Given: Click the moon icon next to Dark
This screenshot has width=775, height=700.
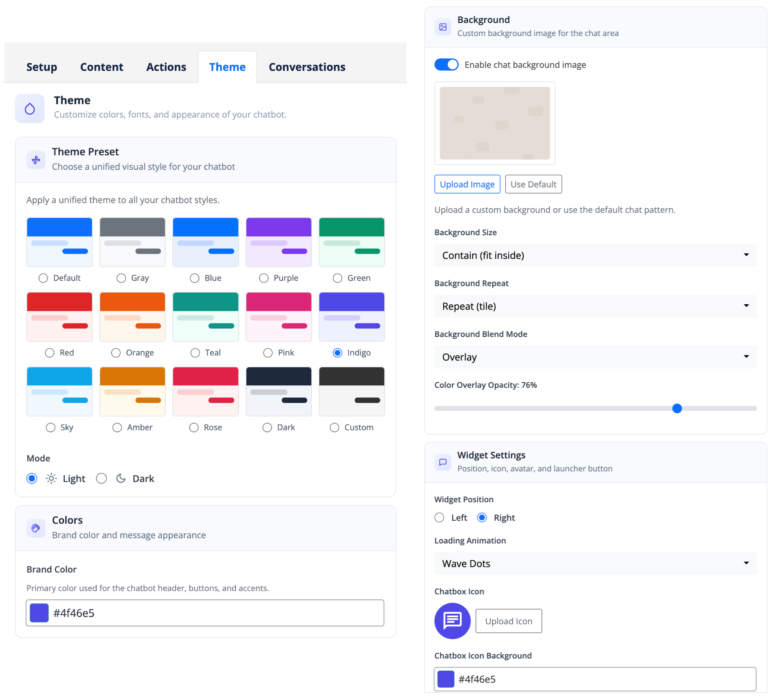Looking at the screenshot, I should pos(120,478).
